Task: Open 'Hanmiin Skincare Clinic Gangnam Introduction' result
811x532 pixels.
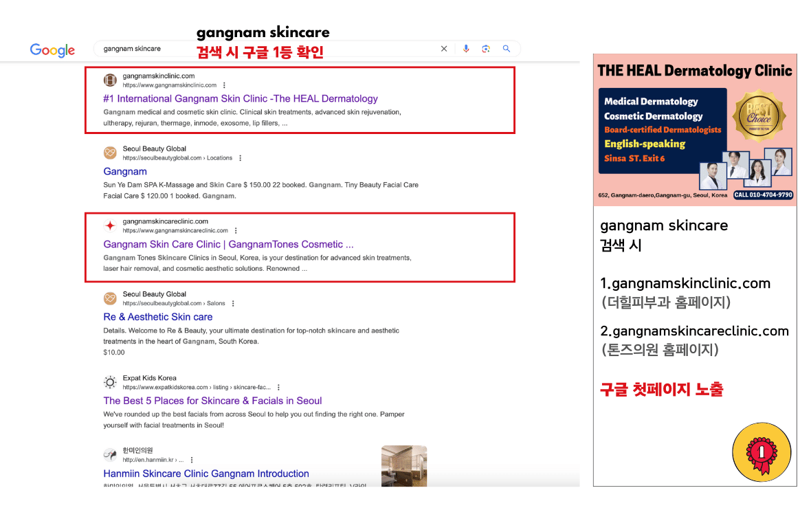Action: click(206, 474)
